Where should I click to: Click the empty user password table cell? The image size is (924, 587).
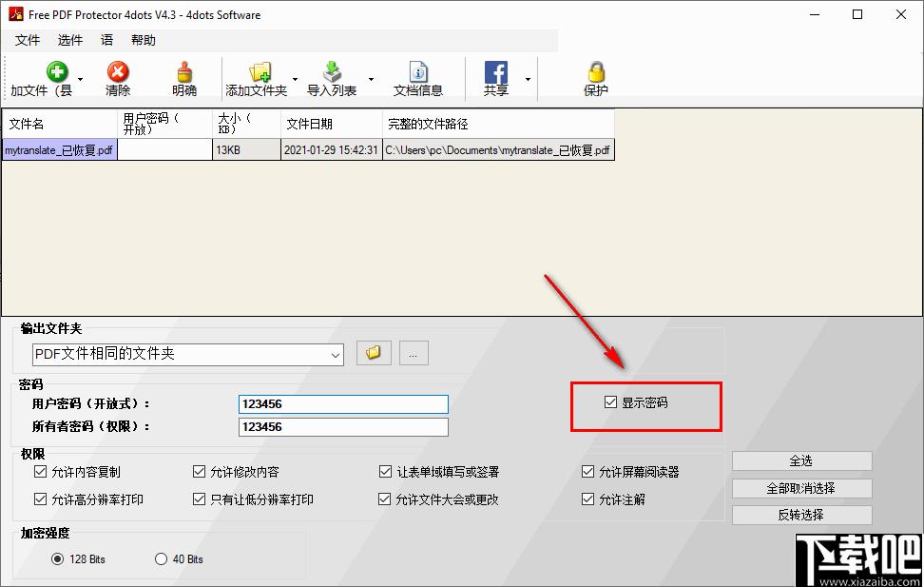[x=165, y=150]
